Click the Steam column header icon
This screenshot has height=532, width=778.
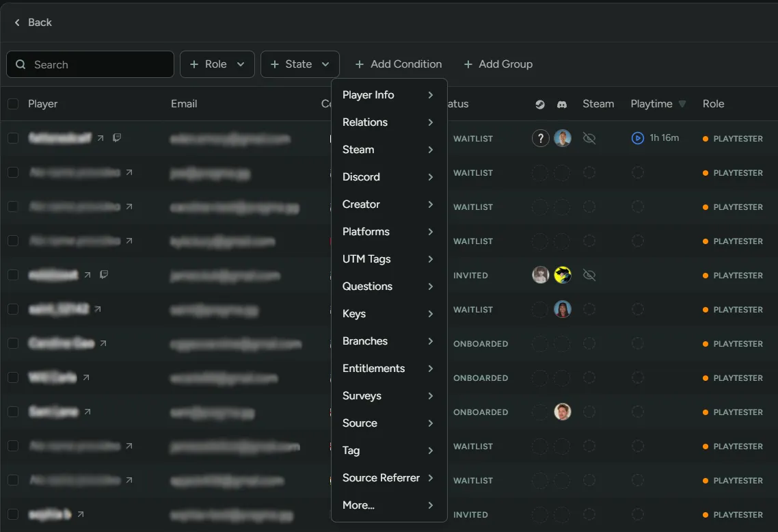click(x=539, y=104)
